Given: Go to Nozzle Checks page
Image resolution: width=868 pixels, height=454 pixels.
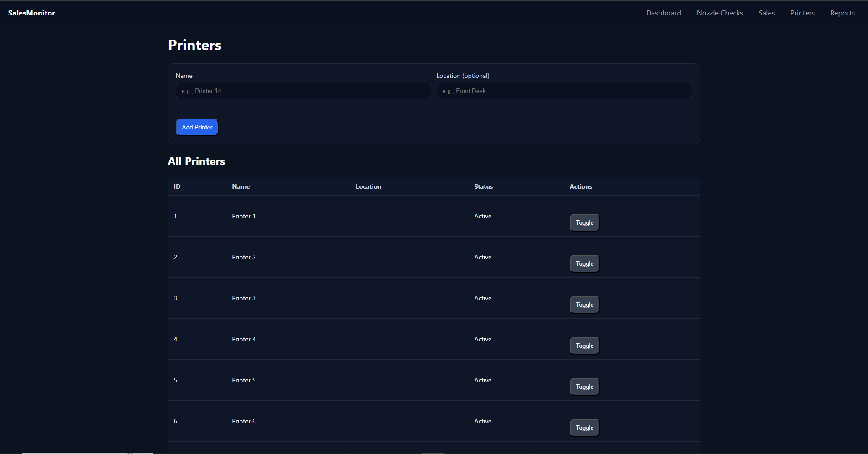Looking at the screenshot, I should pyautogui.click(x=720, y=13).
